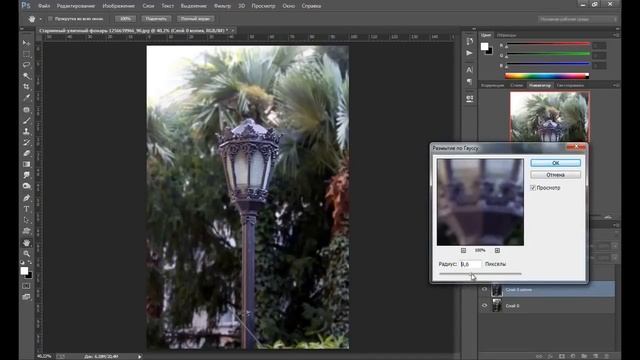Select the Move tool
Screen dimensions: 640x360
tap(27, 43)
